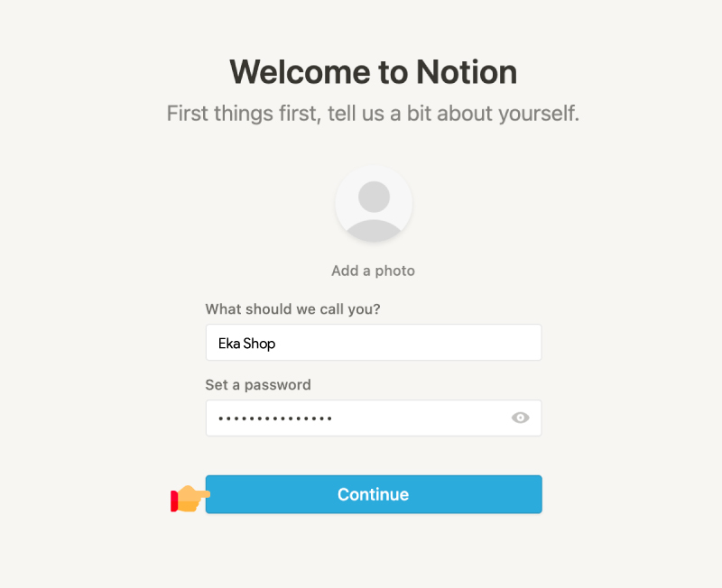This screenshot has width=722, height=588.
Task: Click the word photo below the avatar
Action: [394, 271]
